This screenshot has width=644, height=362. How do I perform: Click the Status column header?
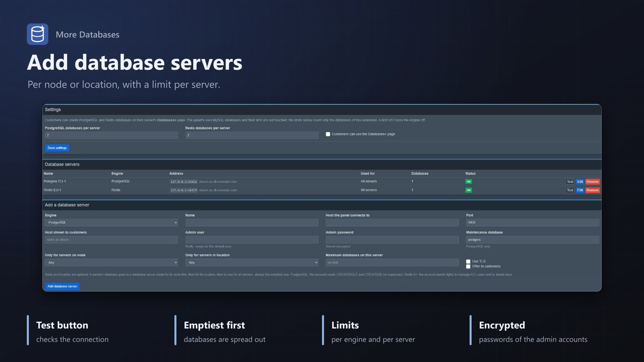(x=470, y=174)
